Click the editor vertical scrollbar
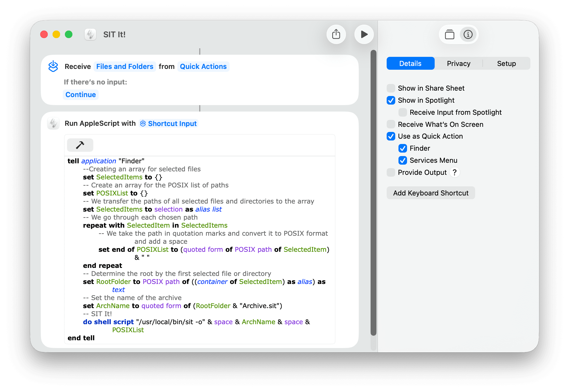The image size is (569, 392). pos(373,193)
